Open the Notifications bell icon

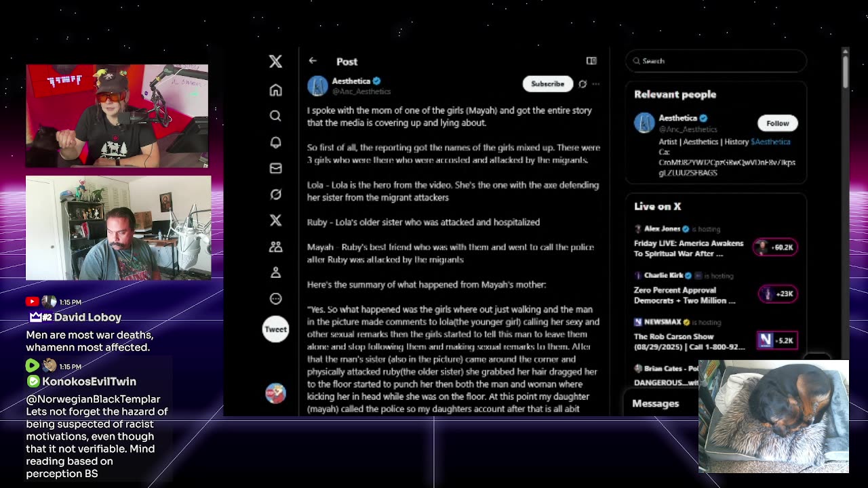click(275, 142)
